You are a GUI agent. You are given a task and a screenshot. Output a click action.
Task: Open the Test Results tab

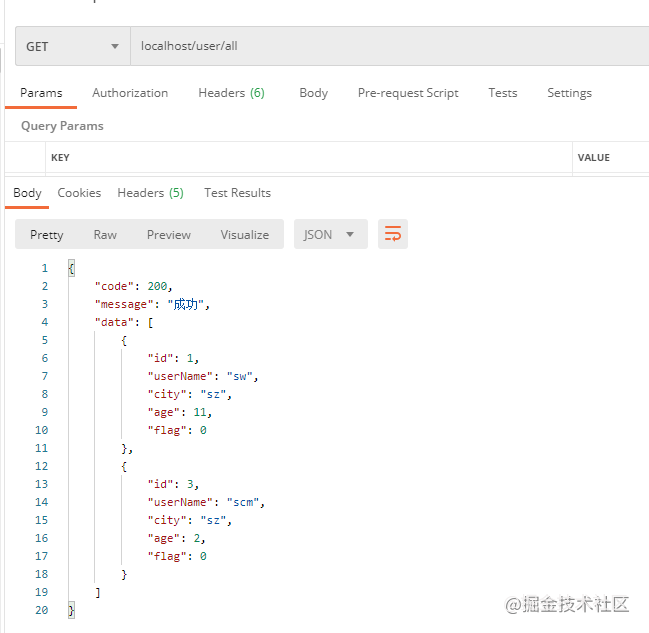[x=237, y=193]
